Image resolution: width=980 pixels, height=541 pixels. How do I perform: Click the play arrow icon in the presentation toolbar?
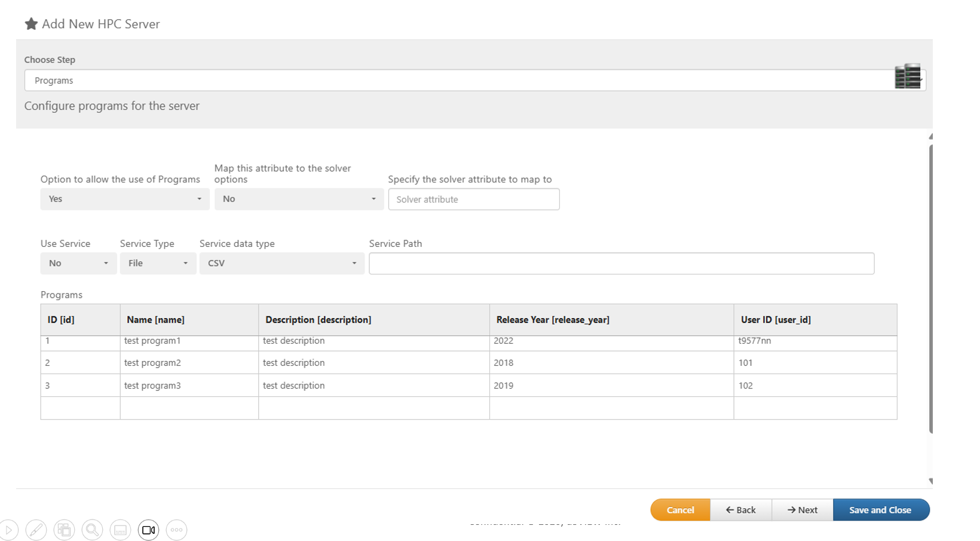pos(8,530)
